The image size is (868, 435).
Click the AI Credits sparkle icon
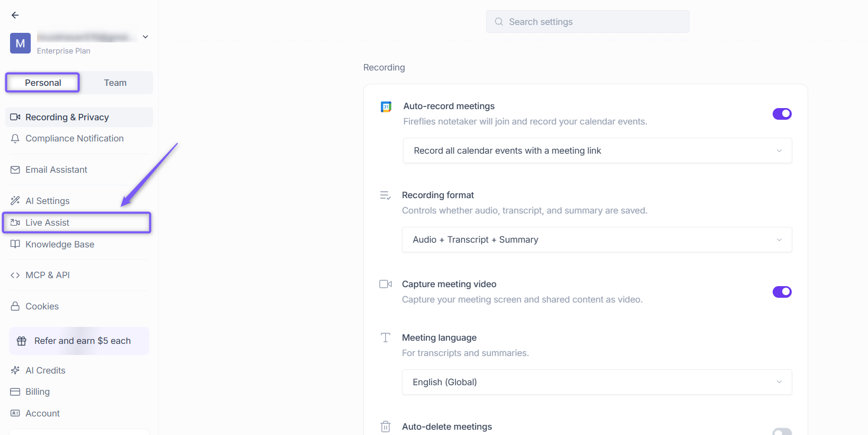tap(15, 370)
